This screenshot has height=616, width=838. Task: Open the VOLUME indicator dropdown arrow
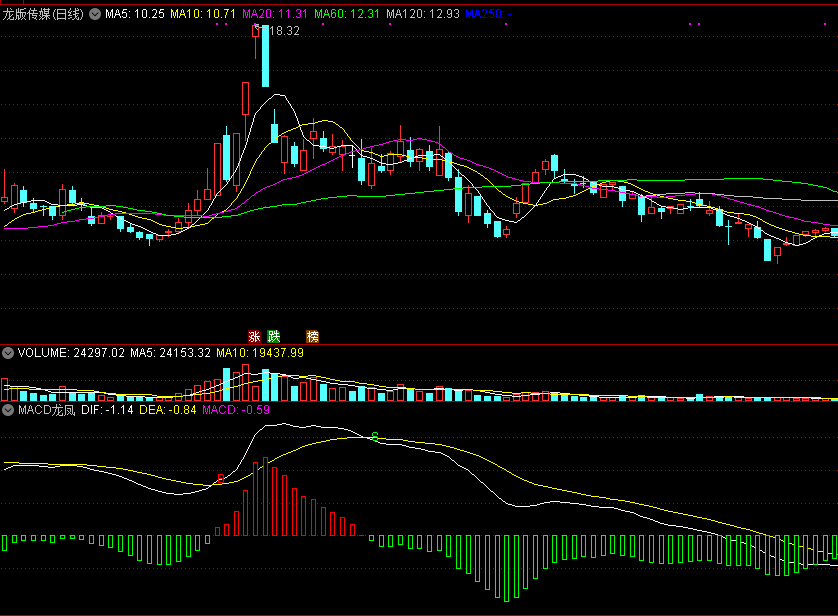tap(8, 353)
